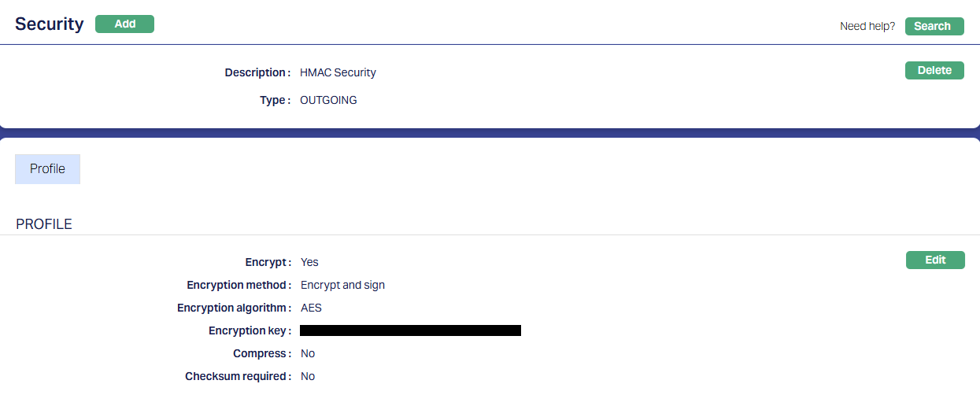Click the green Add button
The image size is (980, 395).
click(124, 24)
